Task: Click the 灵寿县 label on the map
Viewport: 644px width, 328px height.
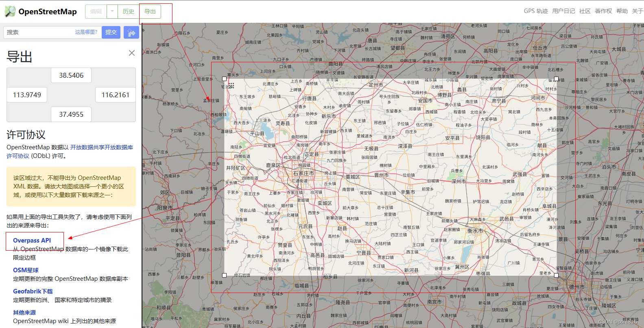Action: [283, 123]
